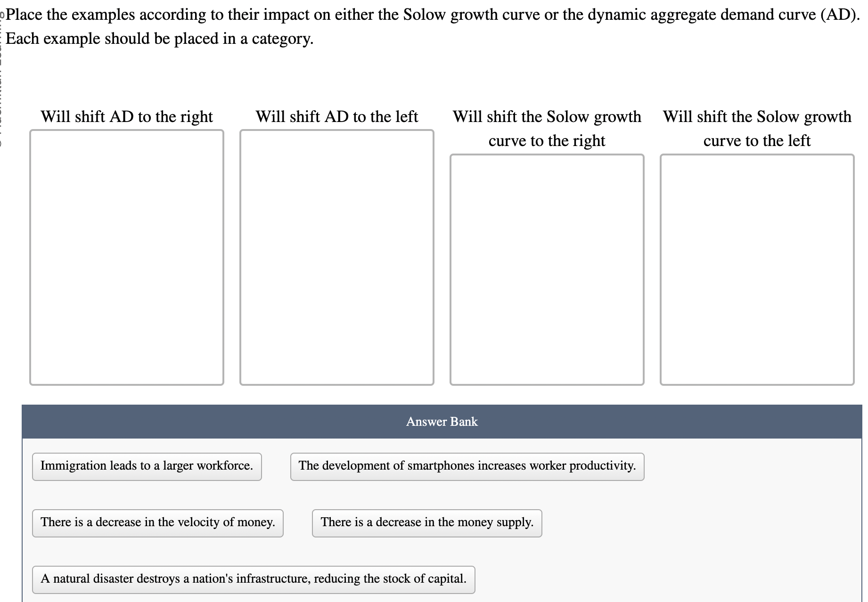Click the "Will shift AD to the left" heading
This screenshot has width=868, height=602.
(x=337, y=116)
